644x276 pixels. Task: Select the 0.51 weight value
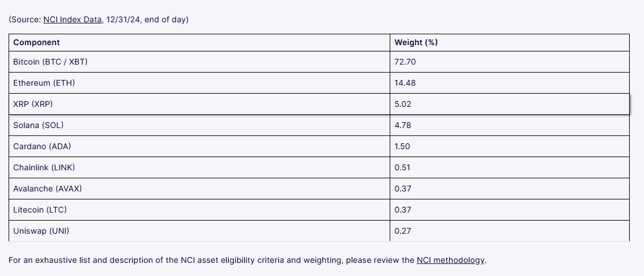[402, 167]
